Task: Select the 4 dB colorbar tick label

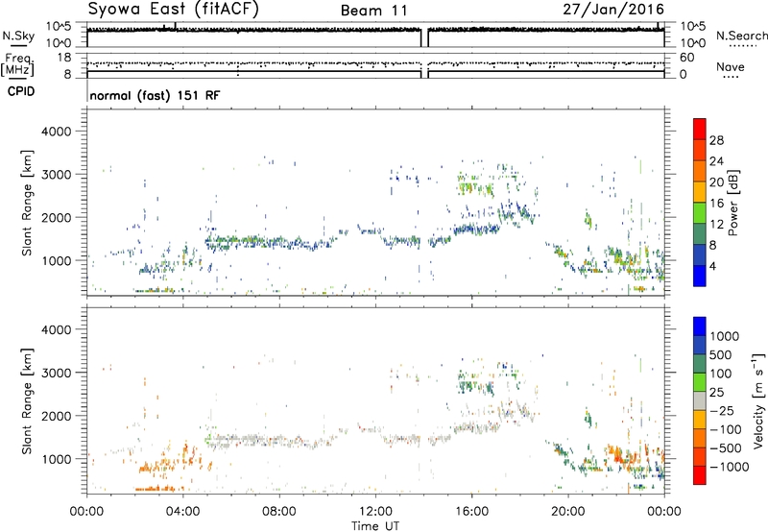Action: click(712, 267)
